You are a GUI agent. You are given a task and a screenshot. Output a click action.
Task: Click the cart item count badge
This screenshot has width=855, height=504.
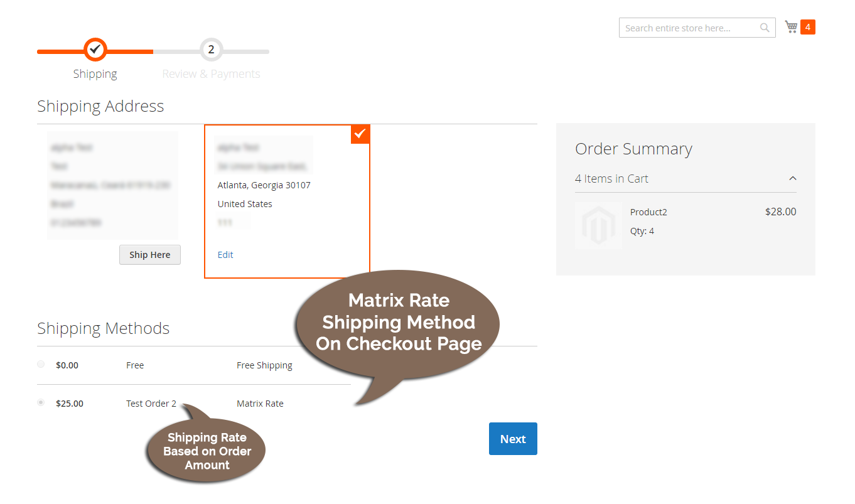tap(809, 26)
